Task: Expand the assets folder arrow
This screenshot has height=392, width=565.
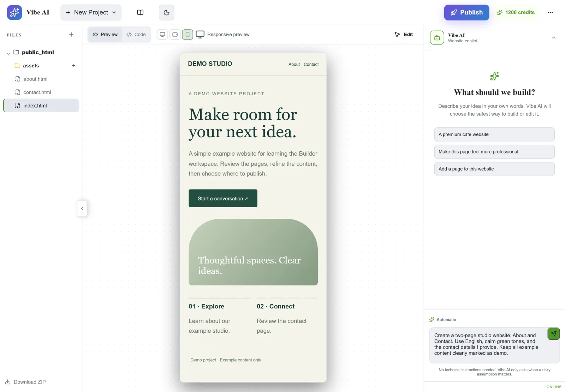Action: pos(73,66)
